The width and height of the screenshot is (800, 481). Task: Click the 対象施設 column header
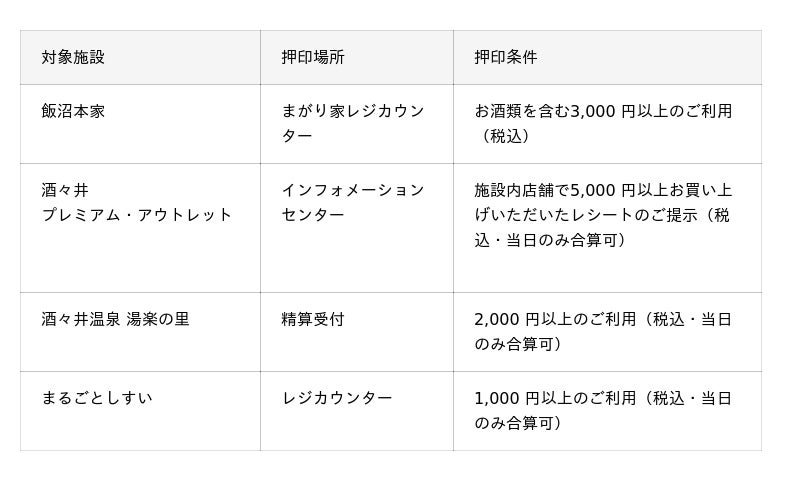pyautogui.click(x=73, y=57)
